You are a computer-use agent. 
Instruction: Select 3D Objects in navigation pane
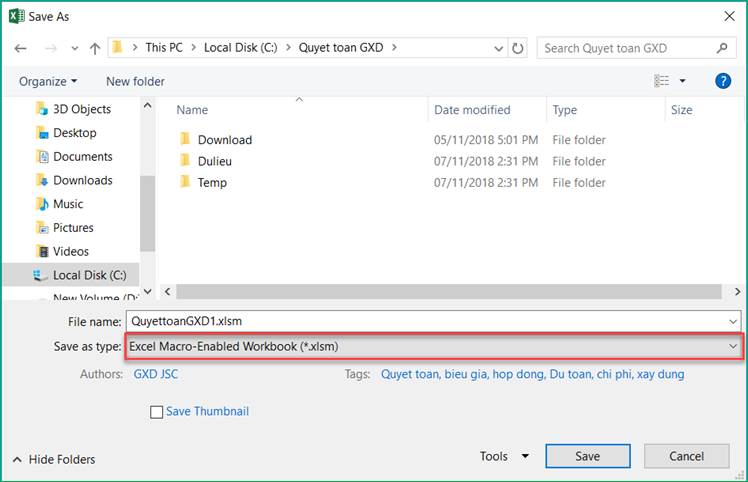(x=81, y=109)
